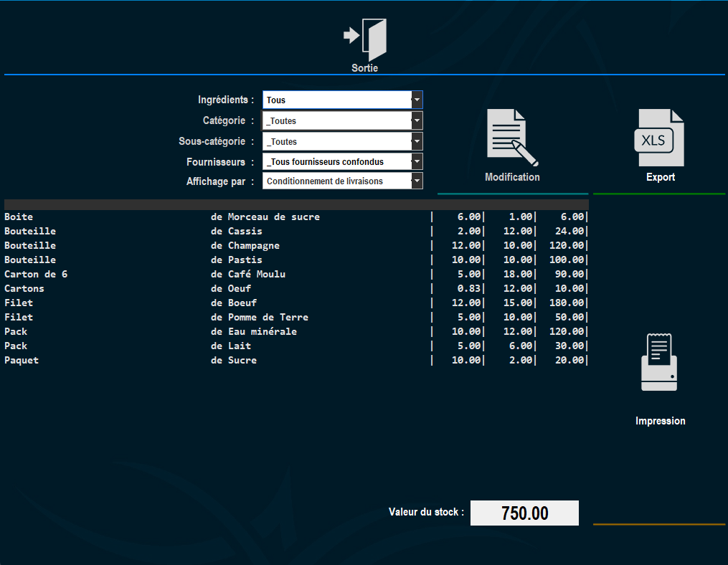Click the Valeur du stock field
The width and height of the screenshot is (728, 565).
click(524, 513)
